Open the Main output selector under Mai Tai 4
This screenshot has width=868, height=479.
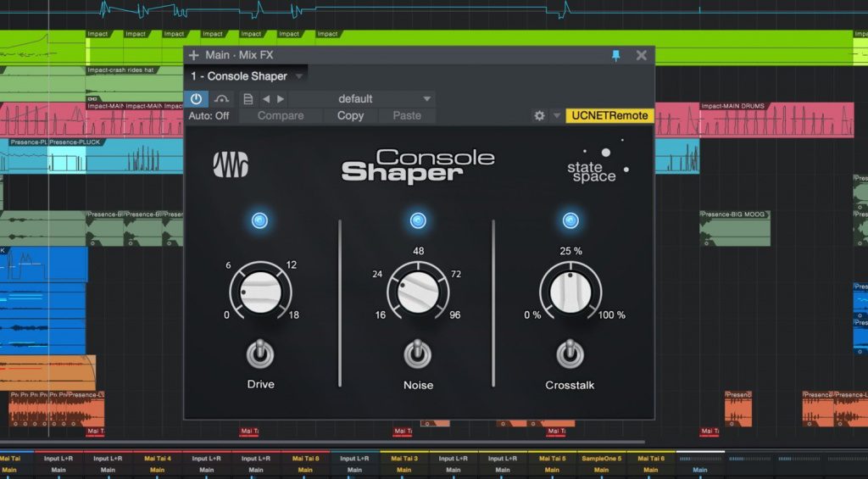pyautogui.click(x=157, y=471)
